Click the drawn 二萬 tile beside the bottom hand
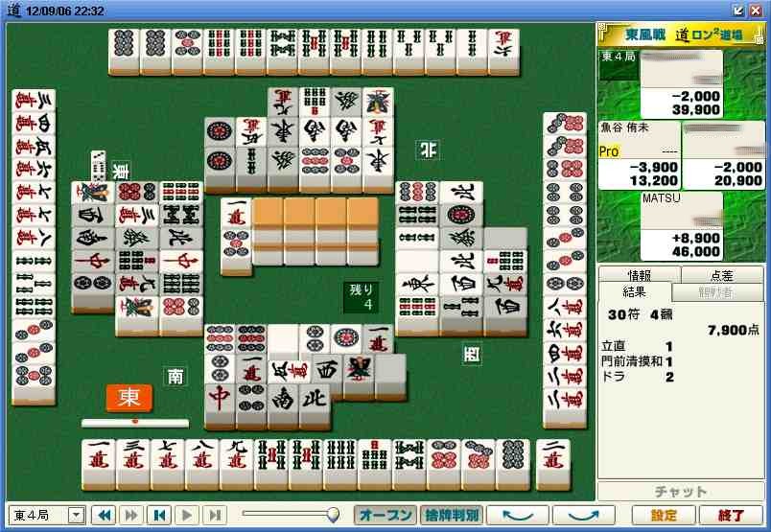 pyautogui.click(x=553, y=464)
